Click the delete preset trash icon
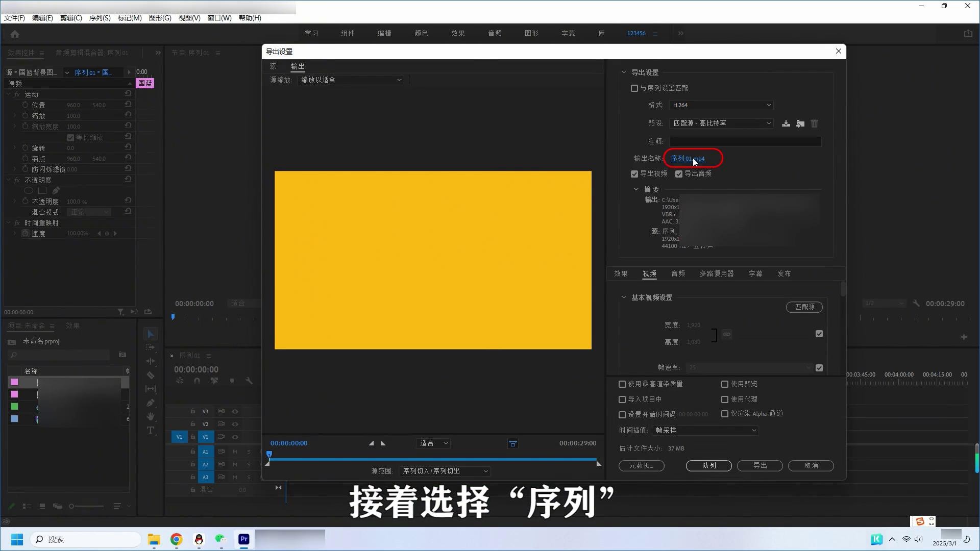Viewport: 980px width, 551px height. click(814, 123)
